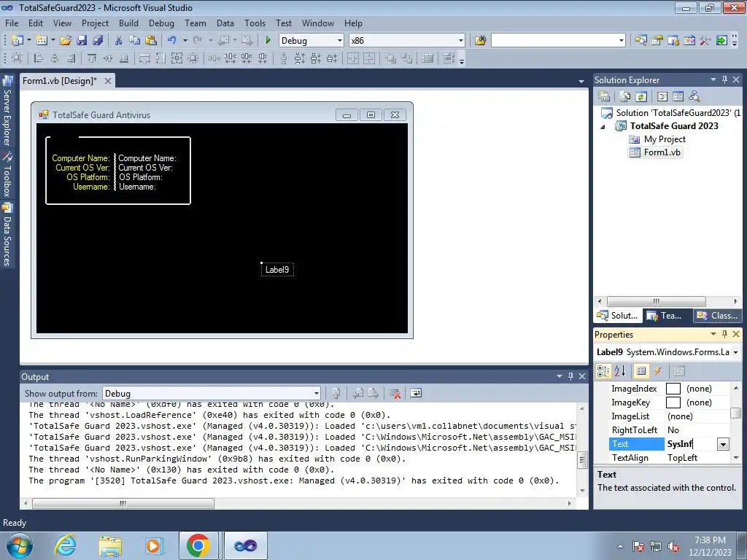Toggle Alphabetical sort in Properties panel
Screen dimensions: 747x560
620,371
